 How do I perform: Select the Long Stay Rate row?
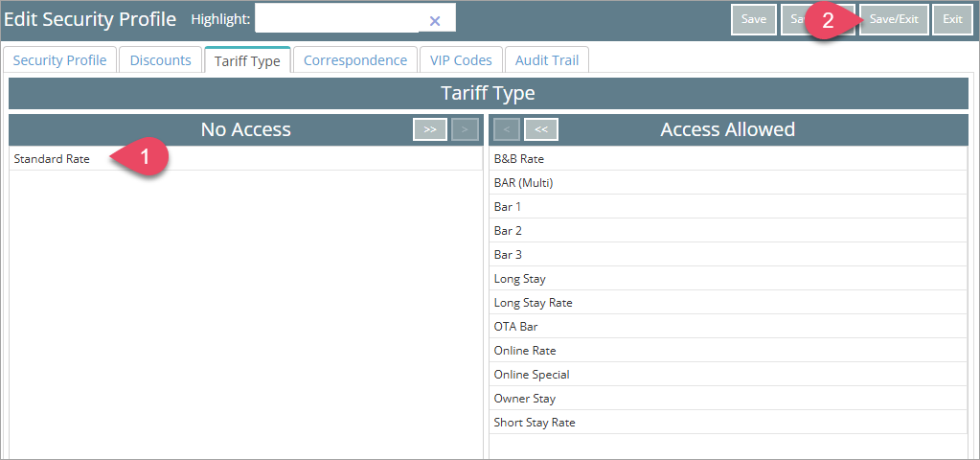coord(728,303)
